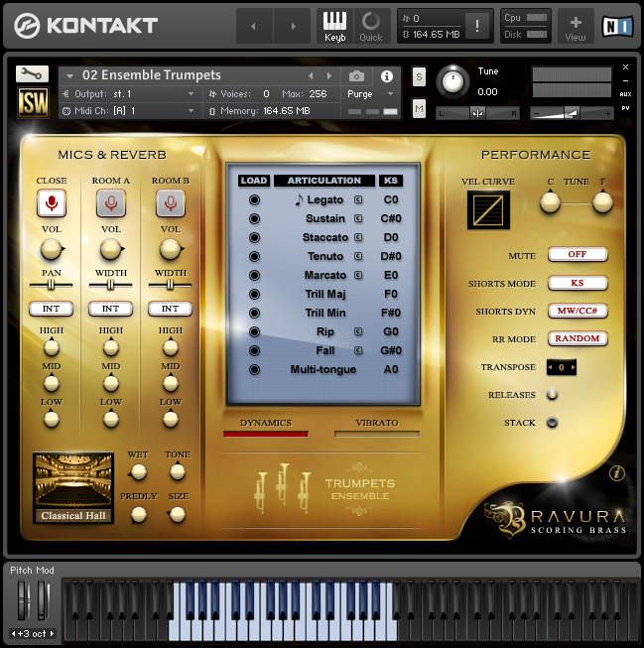Toggle load for Multi-tongue articulation
The width and height of the screenshot is (644, 648).
click(255, 369)
